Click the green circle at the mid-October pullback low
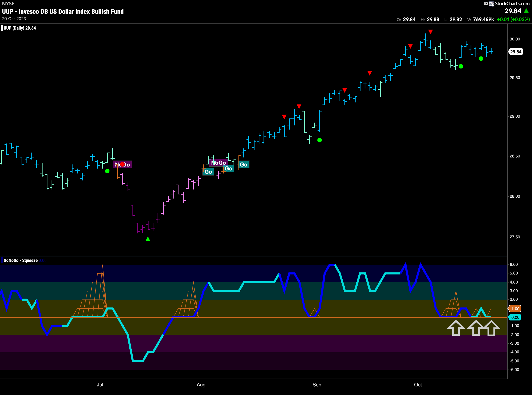The image size is (532, 395). pos(461,66)
